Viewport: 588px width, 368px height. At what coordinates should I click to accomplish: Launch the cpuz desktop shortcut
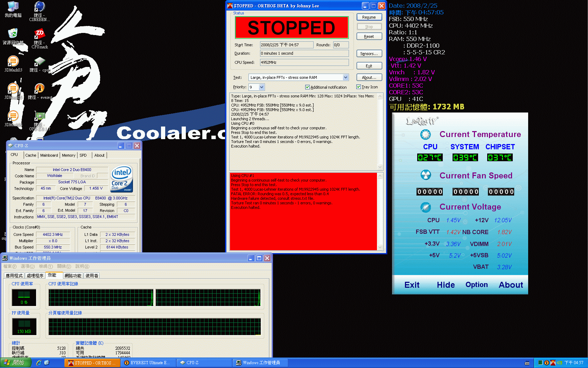40,64
